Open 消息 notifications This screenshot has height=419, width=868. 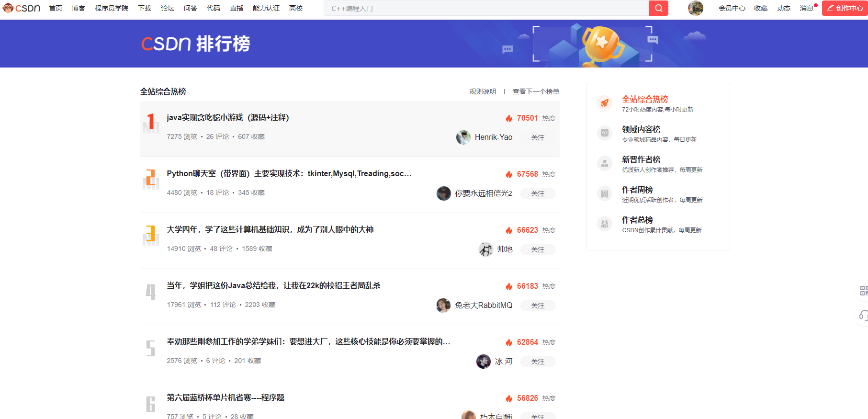[x=807, y=8]
